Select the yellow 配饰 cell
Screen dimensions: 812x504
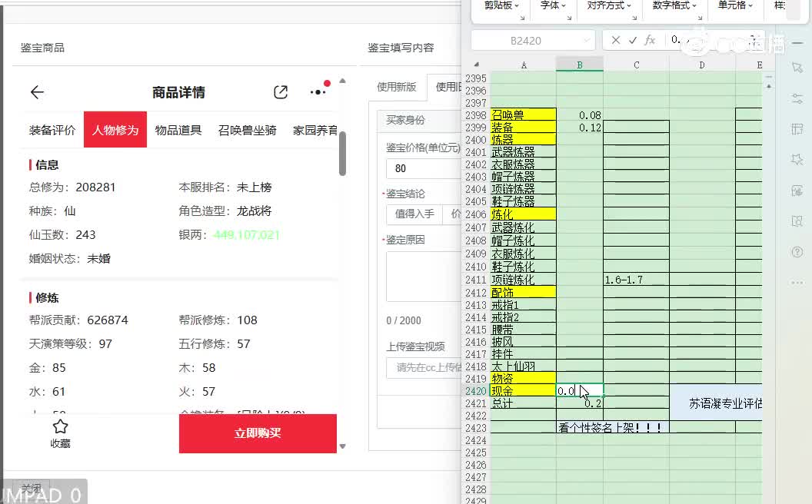(524, 293)
